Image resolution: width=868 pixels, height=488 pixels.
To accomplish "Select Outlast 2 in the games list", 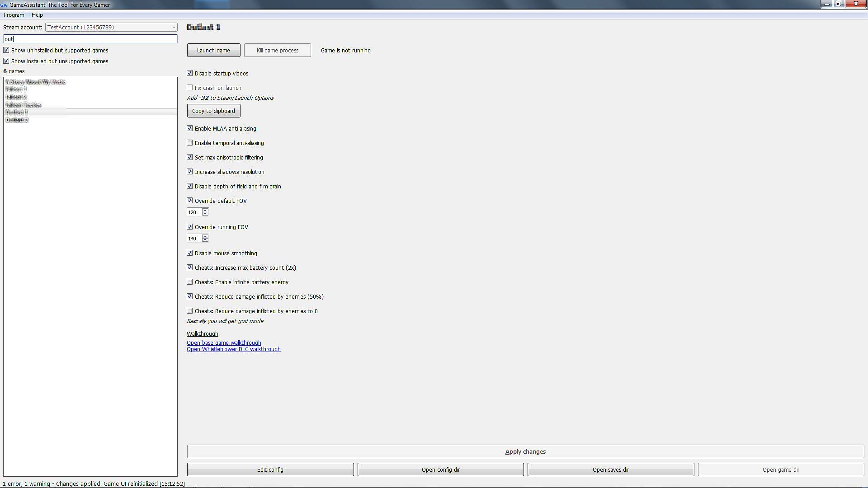I will point(17,120).
